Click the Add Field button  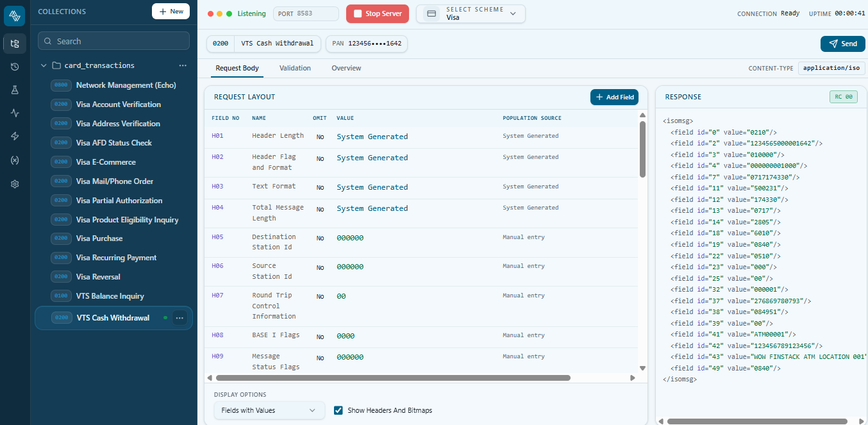point(614,97)
